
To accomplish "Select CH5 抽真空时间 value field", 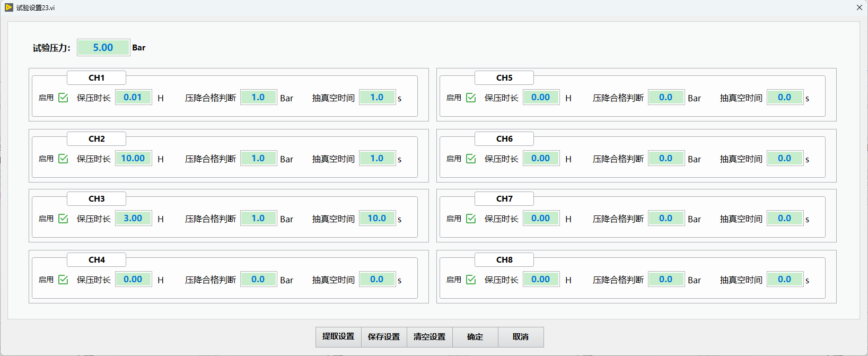I will point(785,98).
